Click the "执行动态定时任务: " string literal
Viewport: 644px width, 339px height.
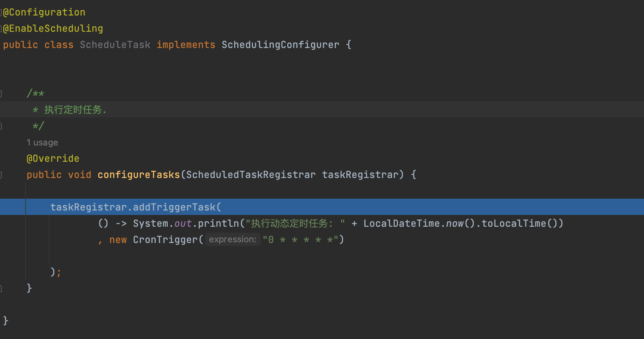pyautogui.click(x=295, y=223)
